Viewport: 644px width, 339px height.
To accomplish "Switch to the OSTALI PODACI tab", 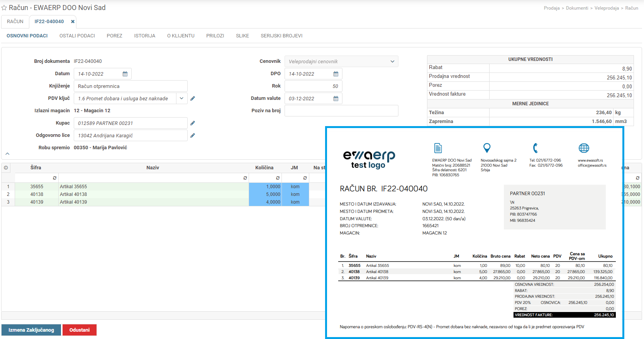I will coord(77,36).
